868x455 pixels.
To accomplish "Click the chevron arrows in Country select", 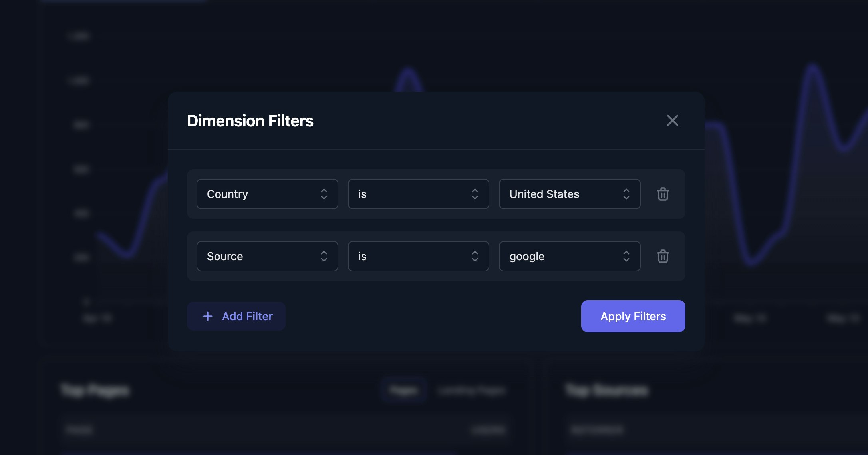I will 324,194.
